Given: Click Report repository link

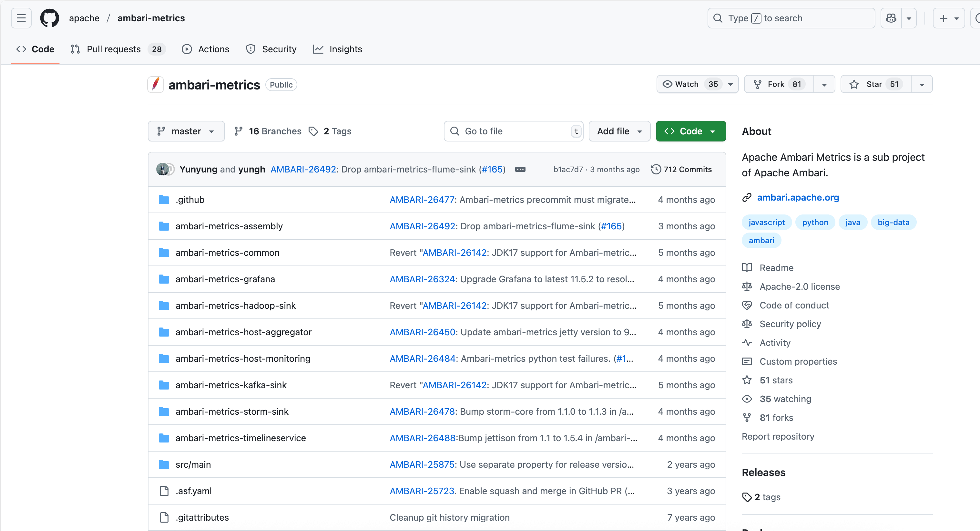Looking at the screenshot, I should [x=778, y=436].
